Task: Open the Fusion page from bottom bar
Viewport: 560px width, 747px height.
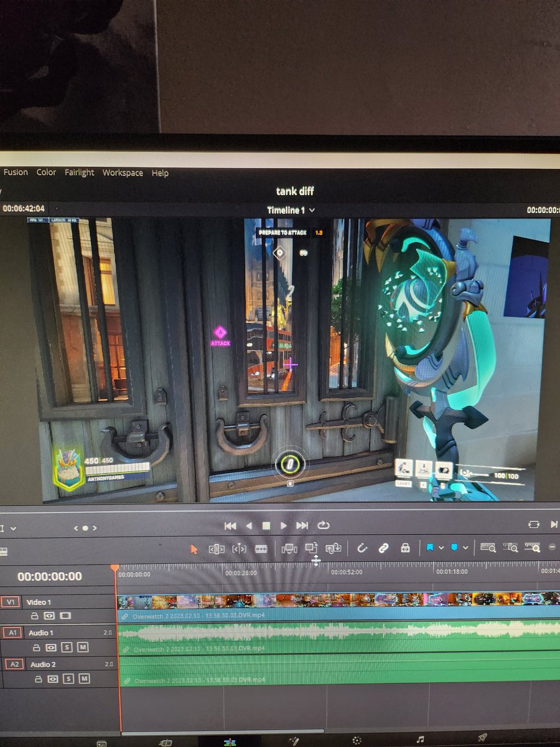Action: [294, 741]
